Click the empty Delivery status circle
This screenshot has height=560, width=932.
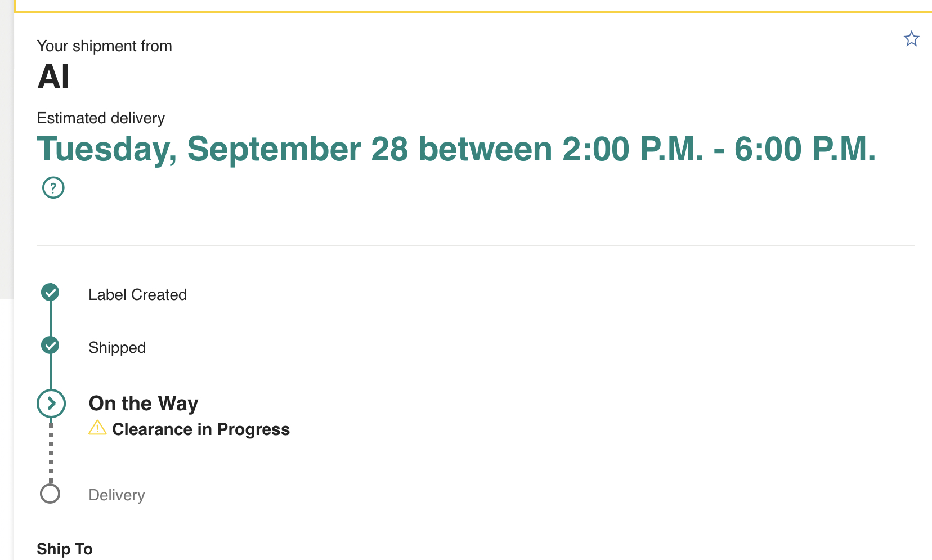tap(50, 494)
